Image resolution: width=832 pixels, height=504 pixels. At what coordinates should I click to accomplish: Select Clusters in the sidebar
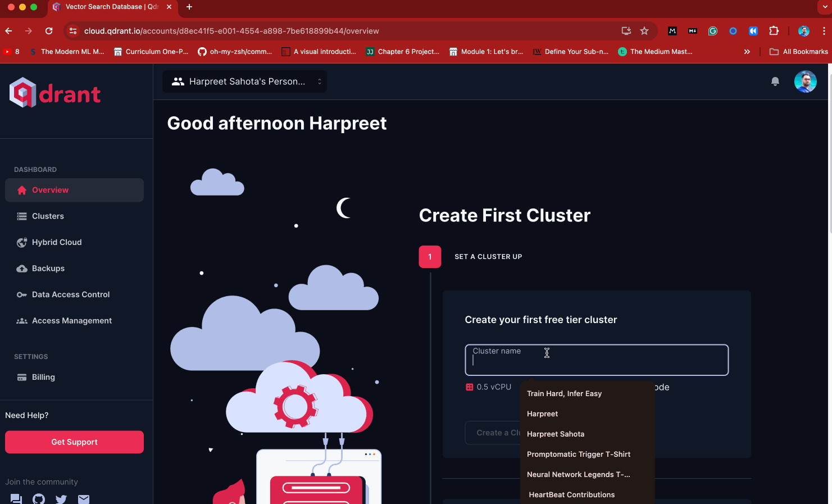pyautogui.click(x=74, y=216)
